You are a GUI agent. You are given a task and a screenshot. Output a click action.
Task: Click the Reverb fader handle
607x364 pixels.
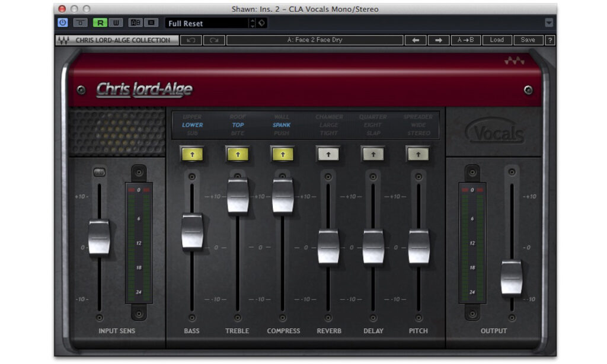(x=328, y=247)
